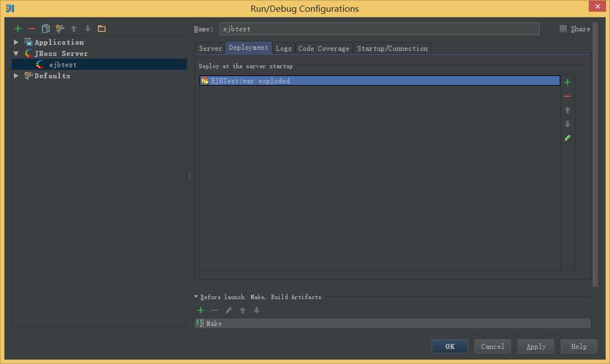The width and height of the screenshot is (610, 364).
Task: Expand the Application tree node
Action: pyautogui.click(x=16, y=42)
